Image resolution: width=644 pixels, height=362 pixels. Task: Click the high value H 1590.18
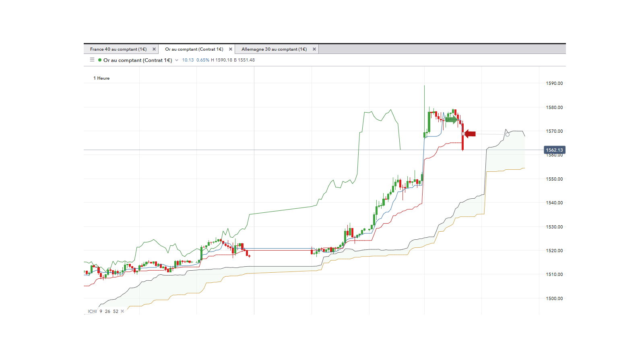click(222, 60)
